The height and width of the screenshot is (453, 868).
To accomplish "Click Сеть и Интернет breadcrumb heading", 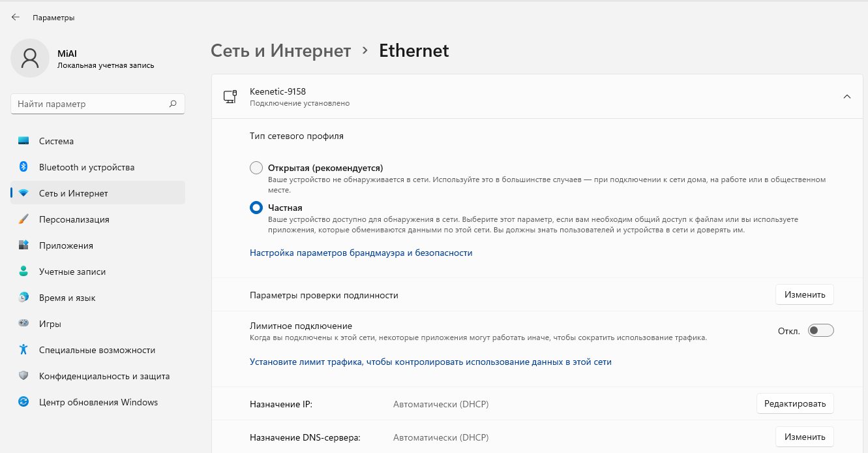I will point(280,51).
